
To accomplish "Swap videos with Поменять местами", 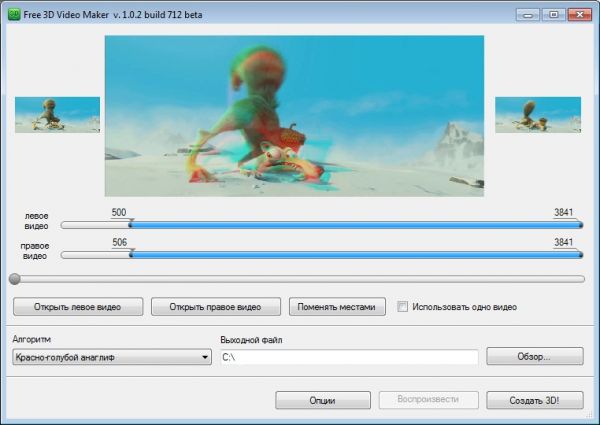I will (337, 307).
